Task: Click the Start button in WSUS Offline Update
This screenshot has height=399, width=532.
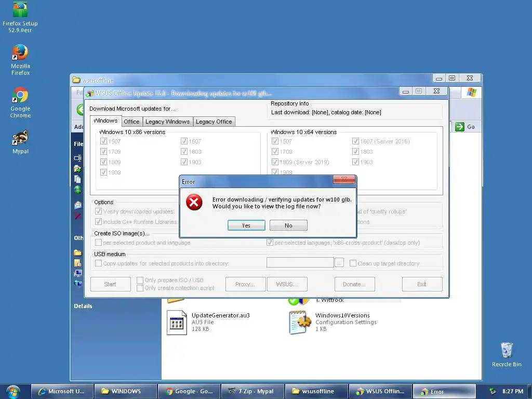Action: pyautogui.click(x=110, y=284)
